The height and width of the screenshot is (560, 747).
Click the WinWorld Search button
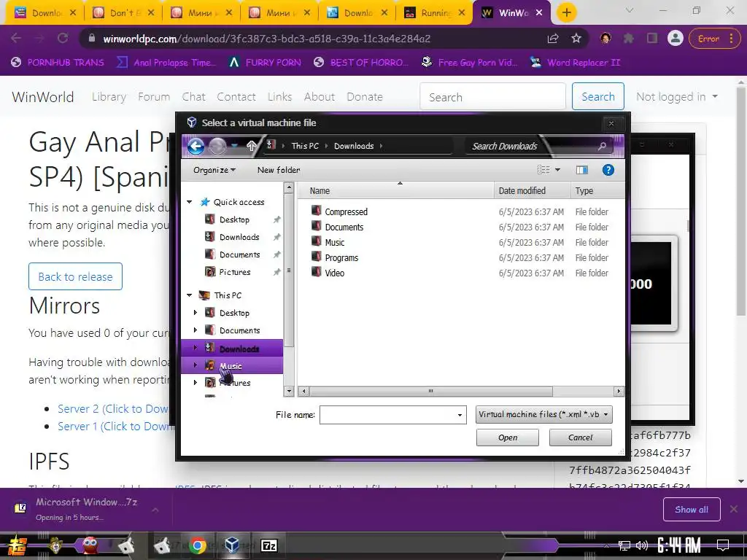(598, 97)
